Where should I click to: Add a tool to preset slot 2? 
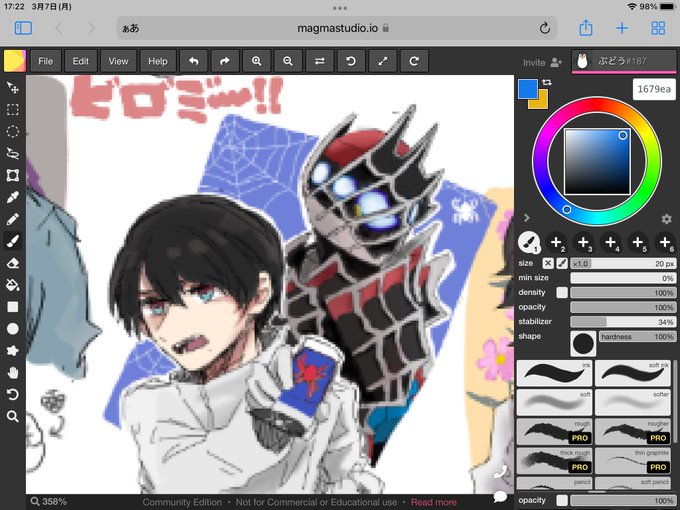coord(556,242)
